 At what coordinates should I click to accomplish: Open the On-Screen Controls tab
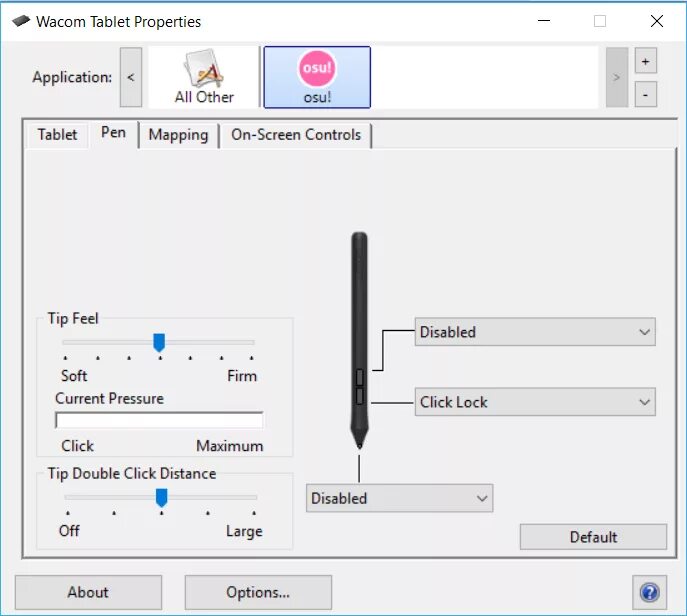[296, 135]
